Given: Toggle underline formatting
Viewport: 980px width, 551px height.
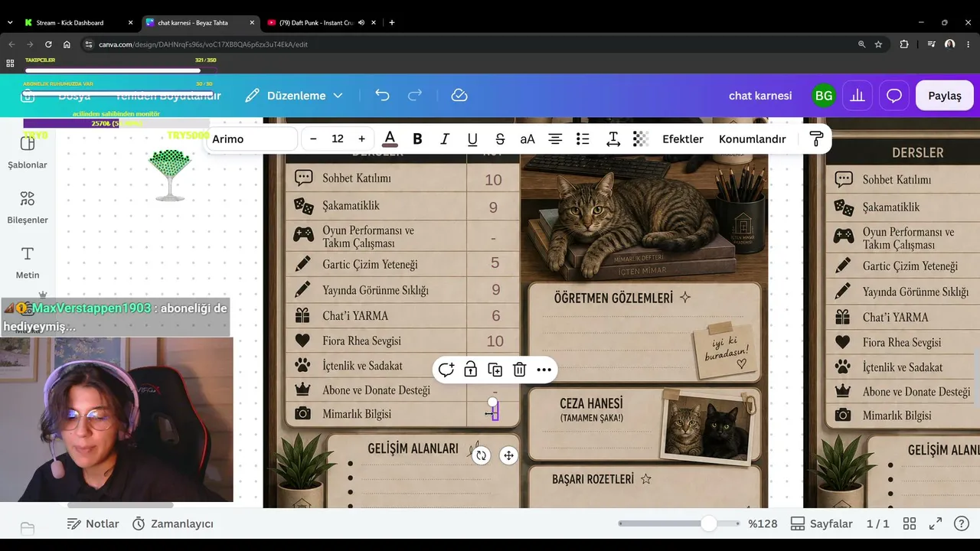Looking at the screenshot, I should click(x=472, y=139).
